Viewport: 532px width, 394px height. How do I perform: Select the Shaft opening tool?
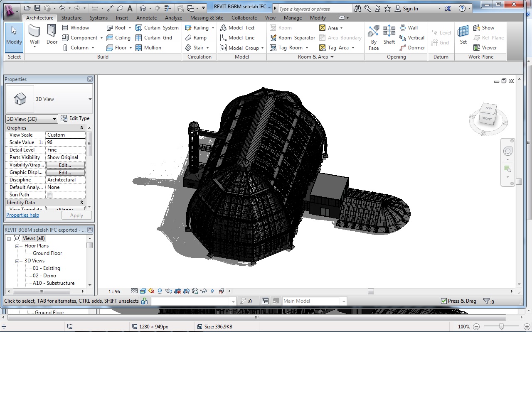[389, 35]
